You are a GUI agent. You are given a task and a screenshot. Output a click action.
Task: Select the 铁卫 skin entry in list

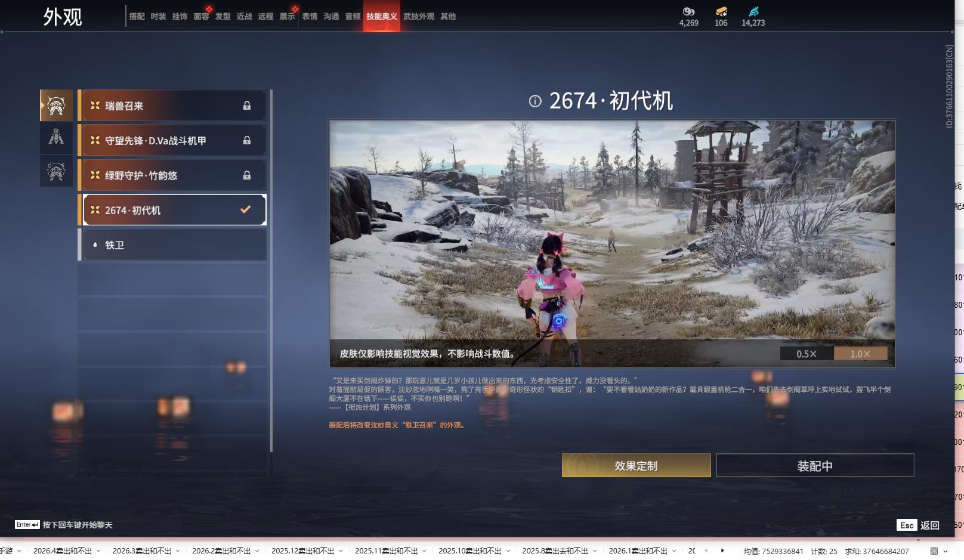coord(173,245)
